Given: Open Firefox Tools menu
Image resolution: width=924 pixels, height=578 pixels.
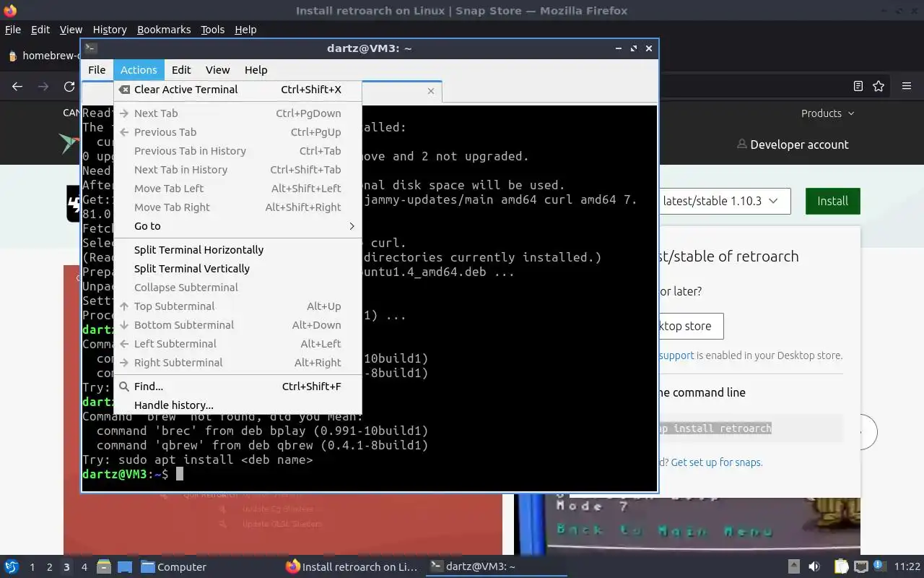Looking at the screenshot, I should [212, 30].
